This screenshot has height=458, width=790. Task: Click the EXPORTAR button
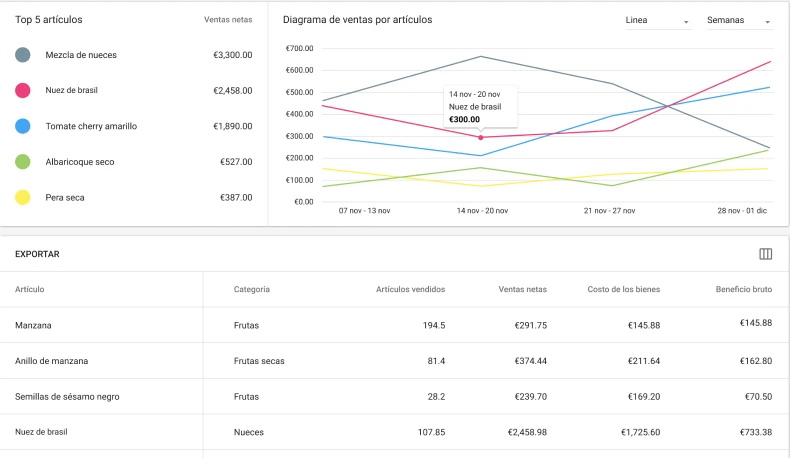[x=37, y=254]
